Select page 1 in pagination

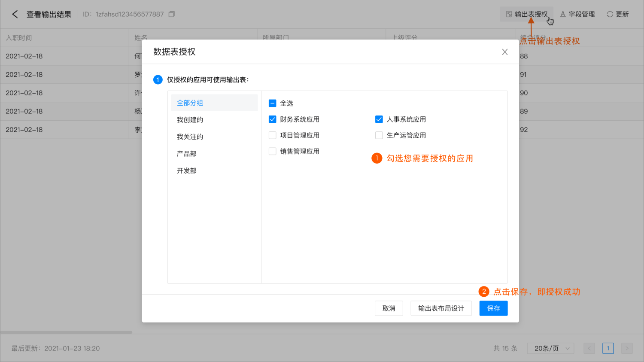click(x=608, y=348)
